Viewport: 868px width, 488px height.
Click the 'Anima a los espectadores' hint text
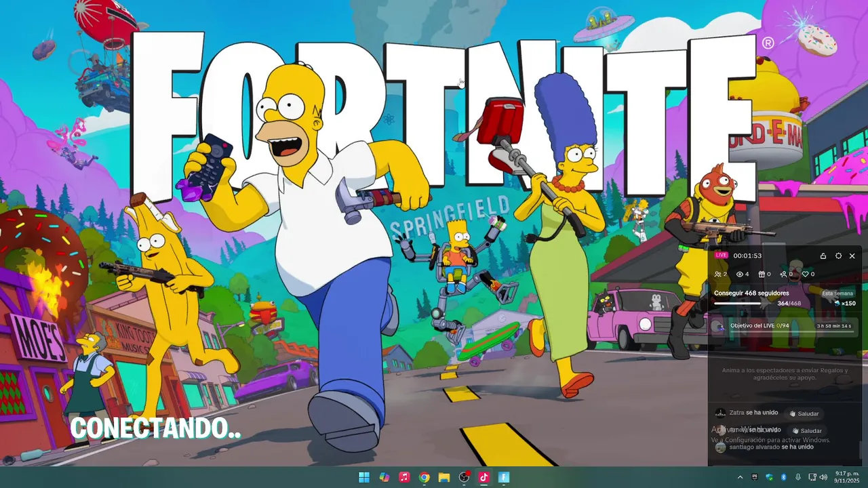[x=785, y=374]
